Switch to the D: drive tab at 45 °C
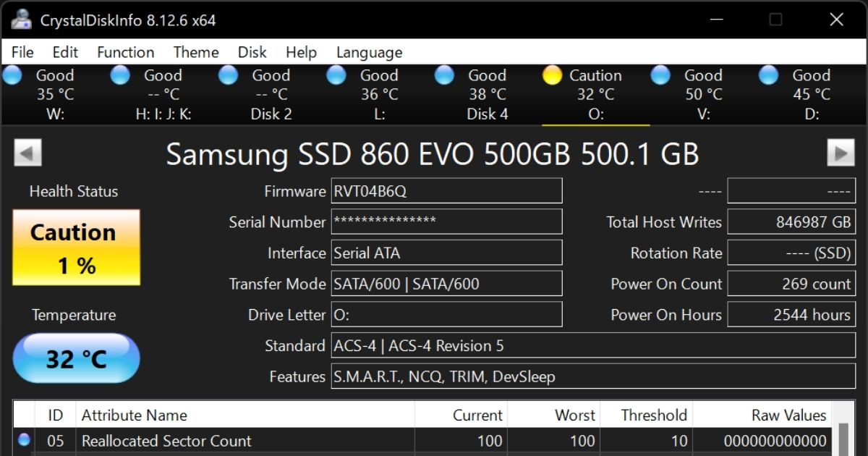 (811, 94)
